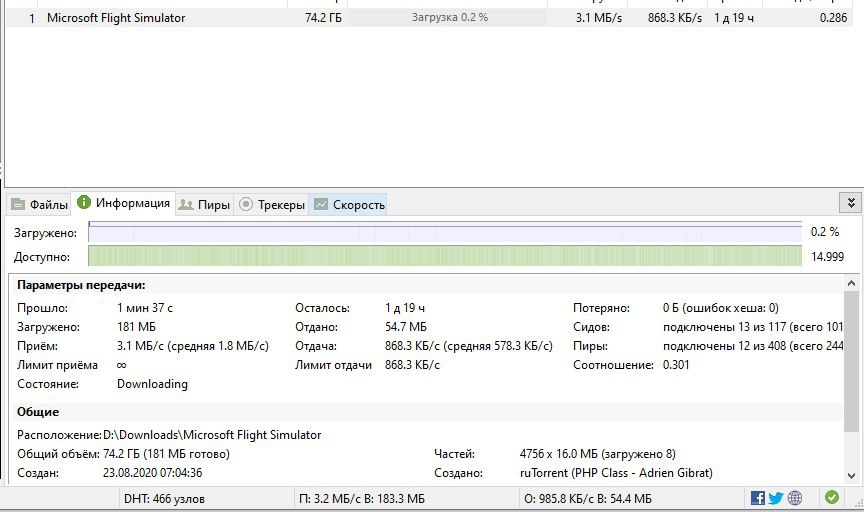Open the Пиры tab
Viewport: 864px width, 512px height.
tap(204, 204)
